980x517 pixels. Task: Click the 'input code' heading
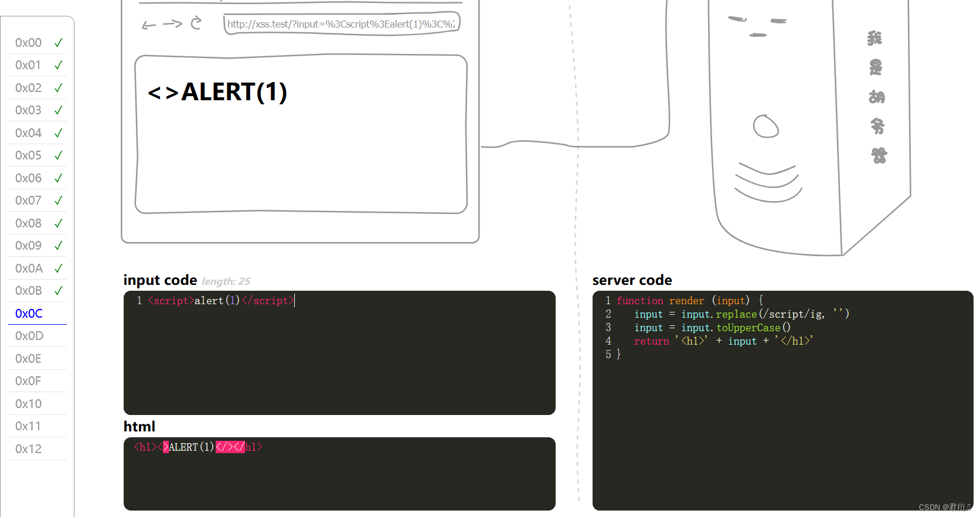tap(160, 280)
